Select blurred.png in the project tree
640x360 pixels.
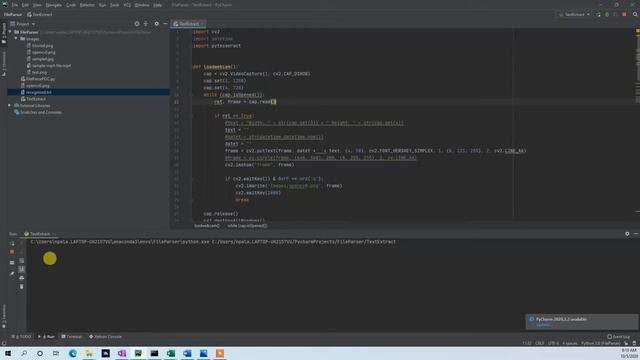click(42, 46)
